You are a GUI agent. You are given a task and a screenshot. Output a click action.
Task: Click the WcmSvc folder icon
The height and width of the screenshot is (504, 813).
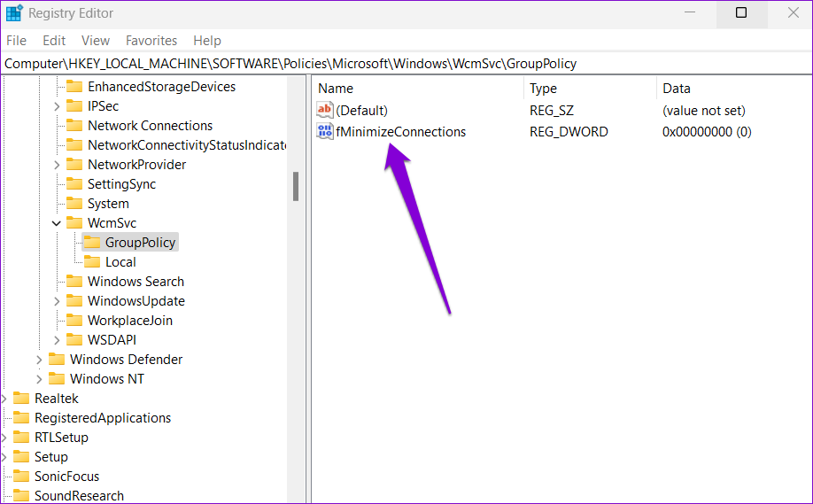(x=74, y=223)
